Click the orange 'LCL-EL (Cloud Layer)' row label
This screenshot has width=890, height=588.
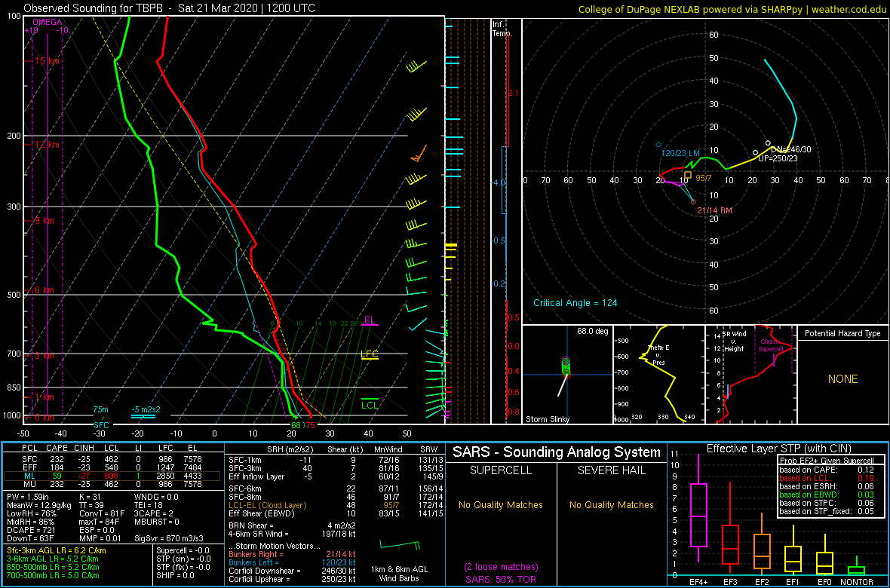(266, 504)
